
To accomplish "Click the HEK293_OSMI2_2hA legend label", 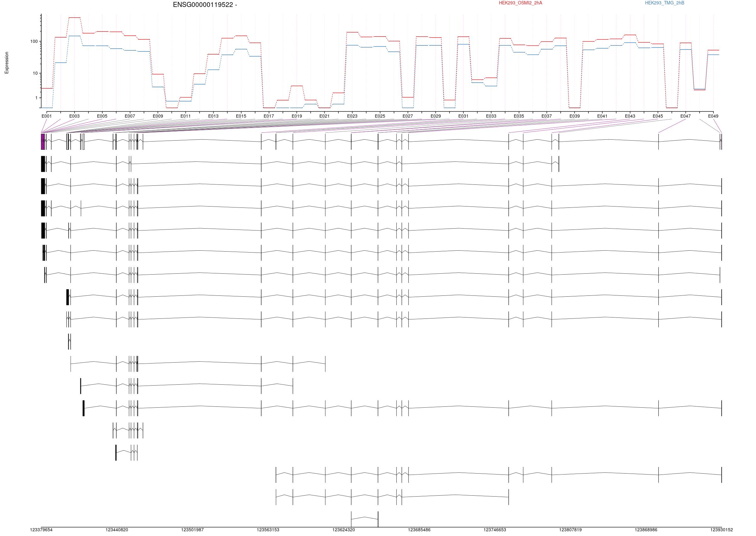I will 520,3.
